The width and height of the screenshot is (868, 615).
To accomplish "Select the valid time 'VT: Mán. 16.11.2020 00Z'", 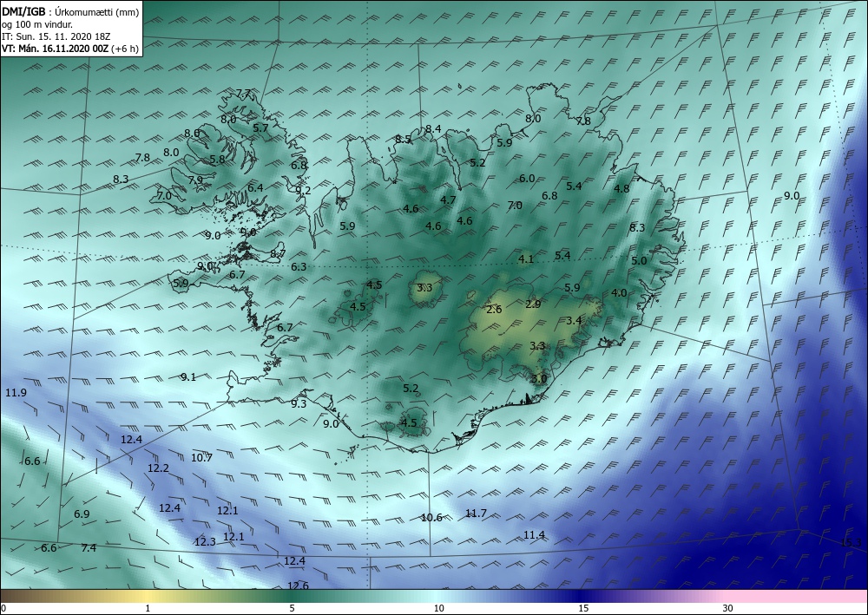I will (56, 49).
